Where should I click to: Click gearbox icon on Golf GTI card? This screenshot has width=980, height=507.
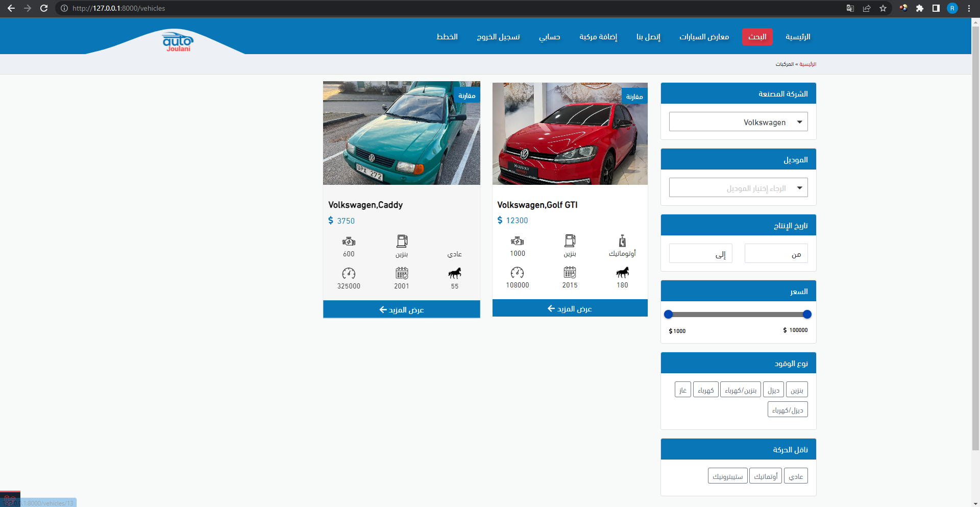tap(622, 240)
